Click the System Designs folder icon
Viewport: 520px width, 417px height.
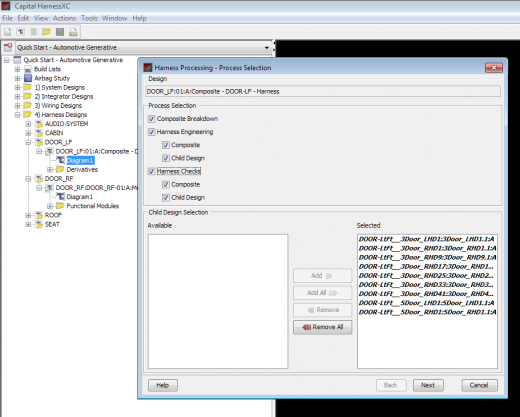tap(28, 87)
